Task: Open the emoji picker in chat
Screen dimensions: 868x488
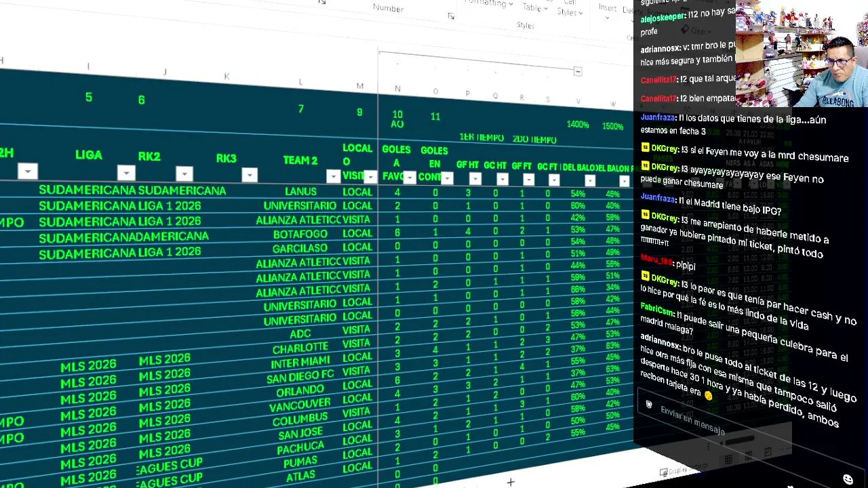Action: 848,479
